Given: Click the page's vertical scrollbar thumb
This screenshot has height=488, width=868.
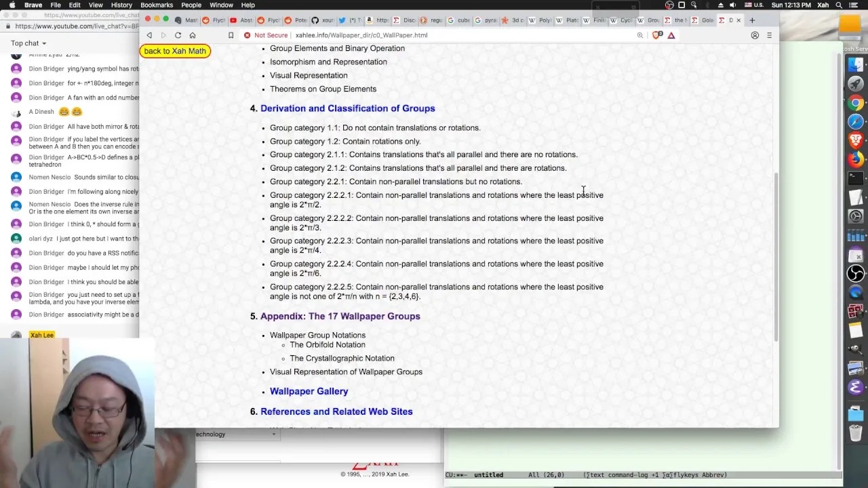Looking at the screenshot, I should [776, 258].
